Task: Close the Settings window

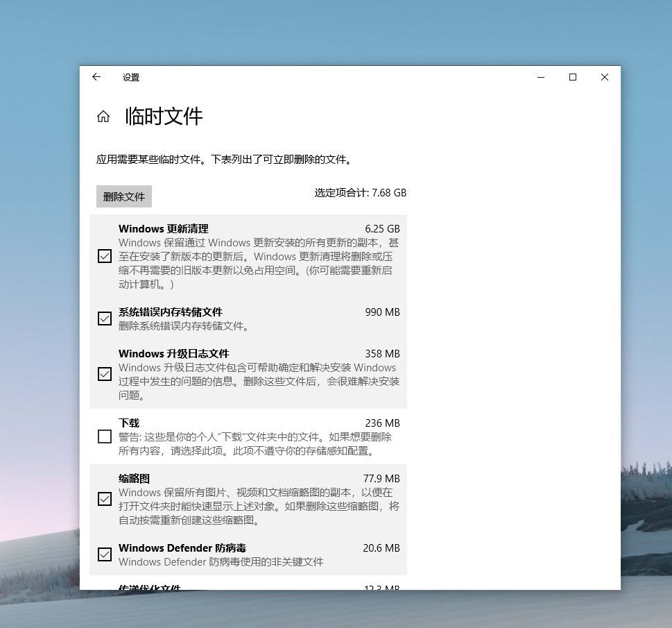Action: (604, 77)
